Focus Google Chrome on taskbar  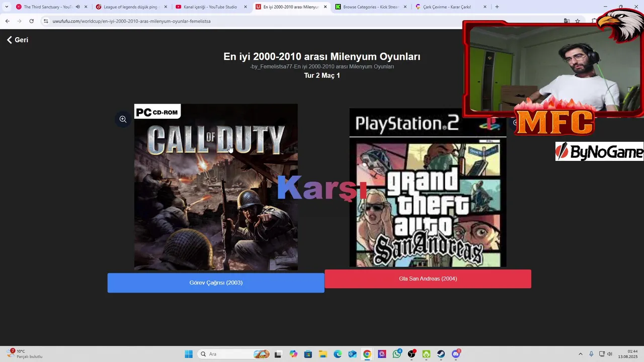pos(367,354)
